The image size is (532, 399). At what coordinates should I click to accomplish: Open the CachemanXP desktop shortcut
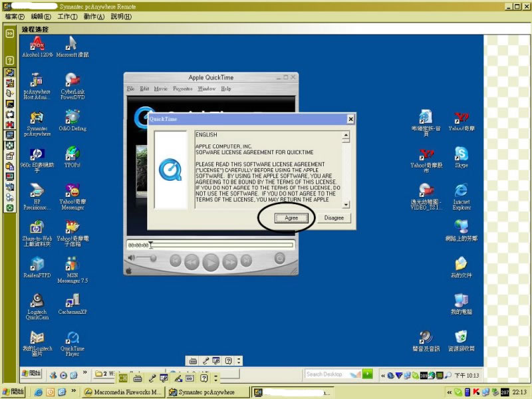[72, 304]
